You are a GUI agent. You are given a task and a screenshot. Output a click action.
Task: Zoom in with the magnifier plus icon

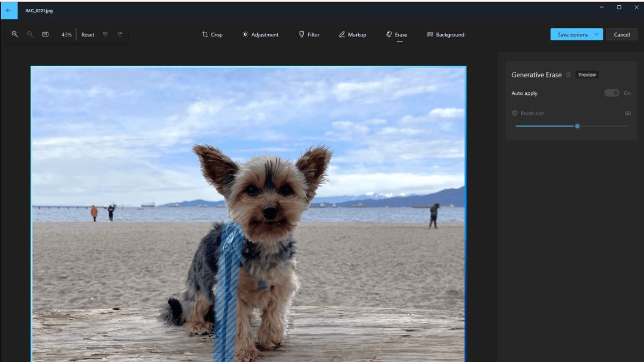[x=15, y=34]
